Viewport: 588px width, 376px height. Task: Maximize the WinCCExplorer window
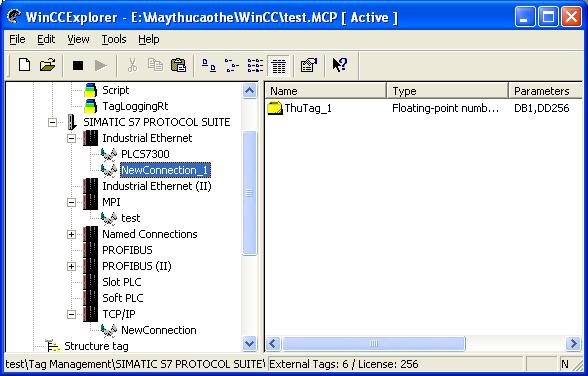click(x=548, y=17)
